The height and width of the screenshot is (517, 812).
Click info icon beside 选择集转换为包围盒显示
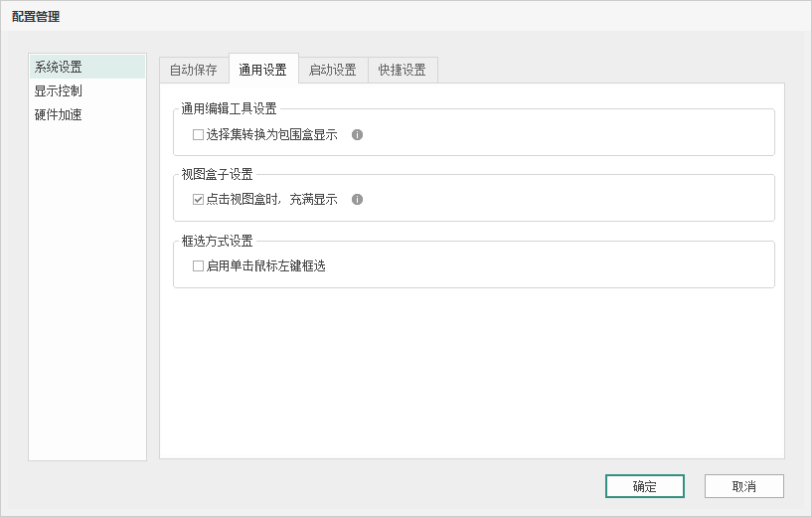(x=358, y=134)
